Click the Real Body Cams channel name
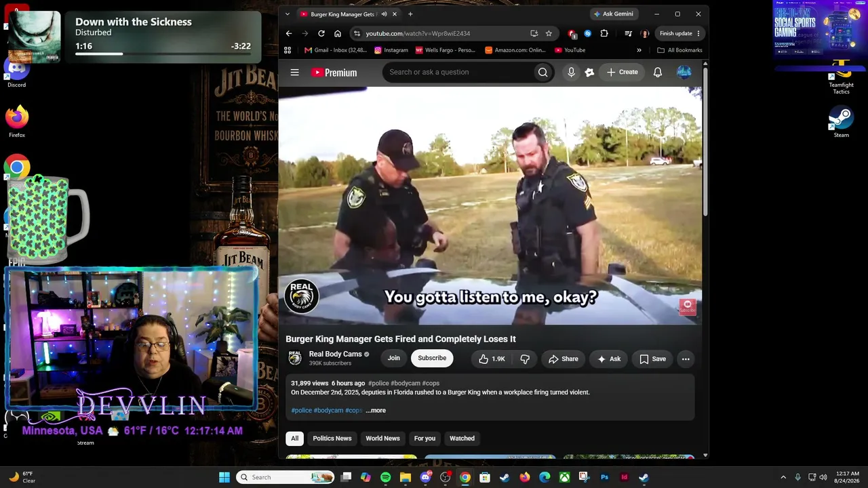 coord(335,354)
